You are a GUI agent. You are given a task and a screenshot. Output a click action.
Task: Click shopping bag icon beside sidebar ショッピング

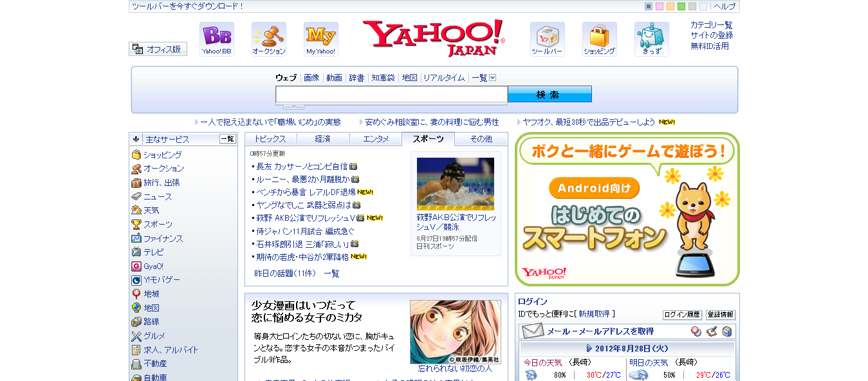coord(136,154)
